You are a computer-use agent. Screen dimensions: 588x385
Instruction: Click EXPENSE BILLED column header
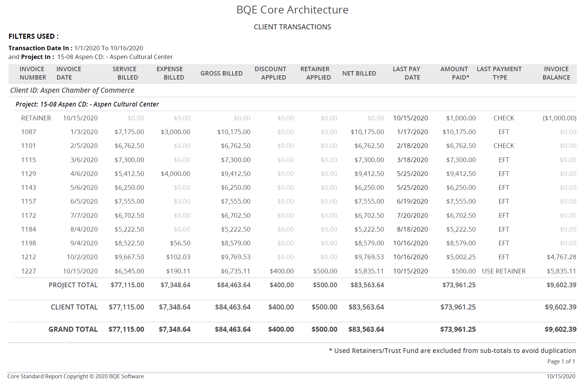click(x=170, y=73)
